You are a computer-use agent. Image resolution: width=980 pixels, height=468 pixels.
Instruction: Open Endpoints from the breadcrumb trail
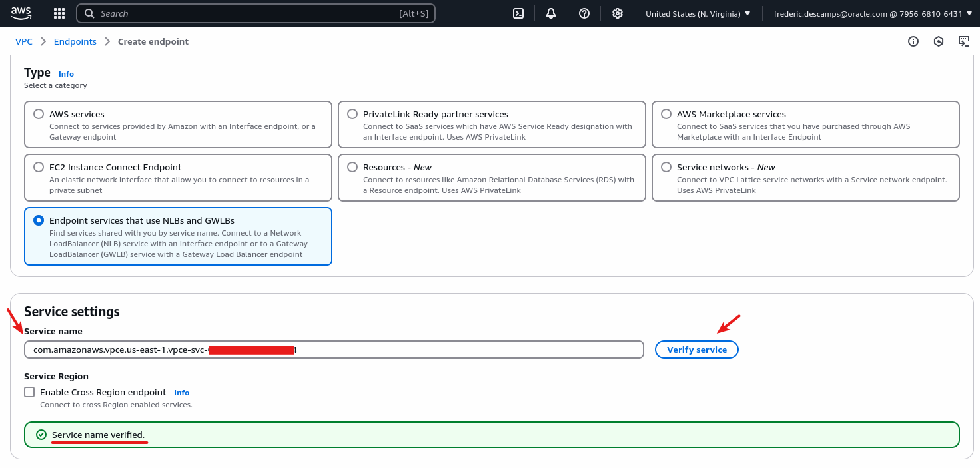[75, 41]
